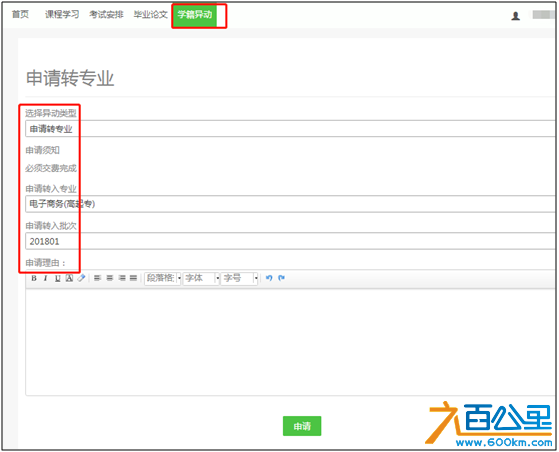Click into the 申请理由 text editor area
The image size is (559, 452).
(290, 342)
